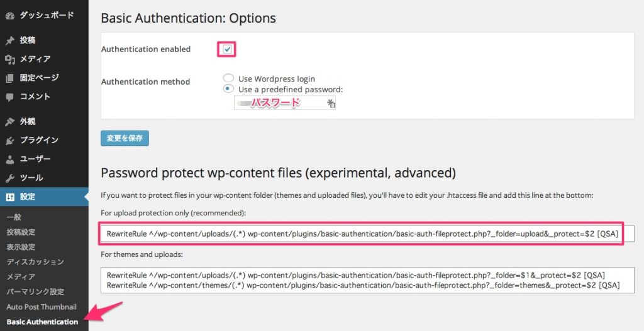Image resolution: width=644 pixels, height=331 pixels.
Task: Click the Comments speech bubble icon
Action: tap(10, 97)
